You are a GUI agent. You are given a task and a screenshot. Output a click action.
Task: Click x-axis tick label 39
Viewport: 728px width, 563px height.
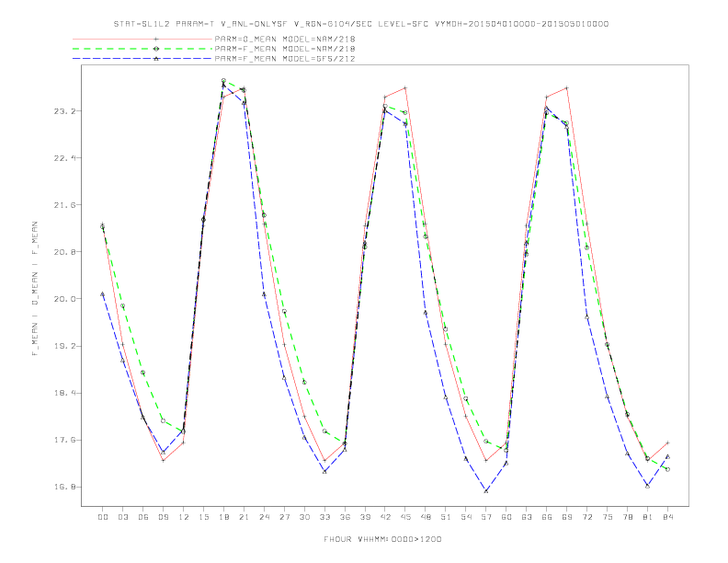click(x=365, y=517)
